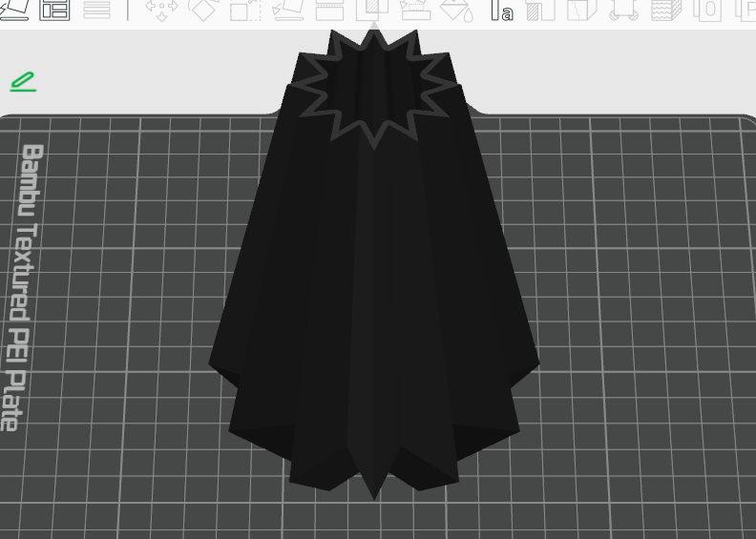Viewport: 756px width, 539px height.
Task: Select the Rotate tool
Action: (203, 10)
